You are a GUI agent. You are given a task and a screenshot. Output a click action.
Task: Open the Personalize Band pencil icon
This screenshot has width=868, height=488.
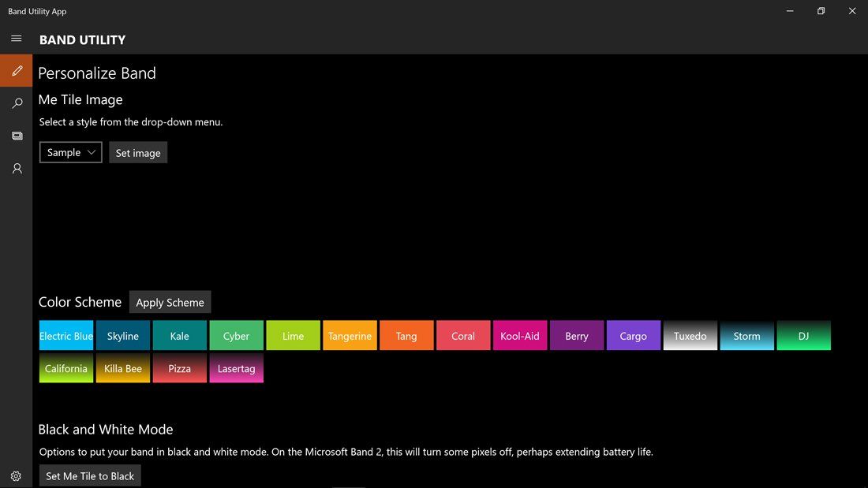(16, 70)
